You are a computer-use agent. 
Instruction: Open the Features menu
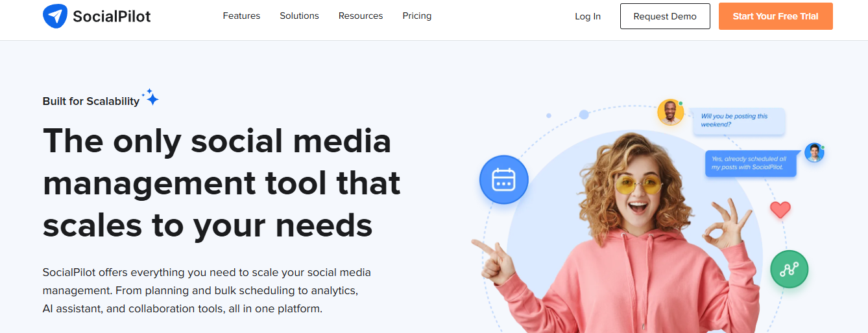click(241, 16)
